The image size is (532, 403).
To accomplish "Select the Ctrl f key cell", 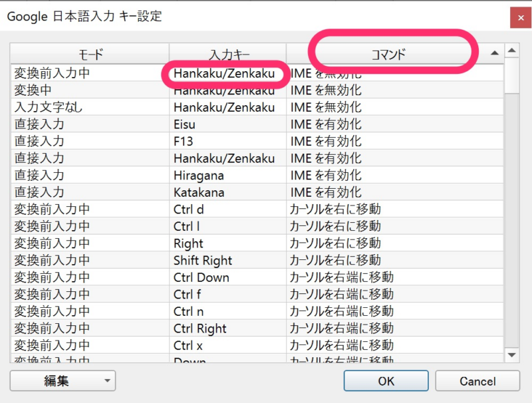I will click(x=227, y=294).
